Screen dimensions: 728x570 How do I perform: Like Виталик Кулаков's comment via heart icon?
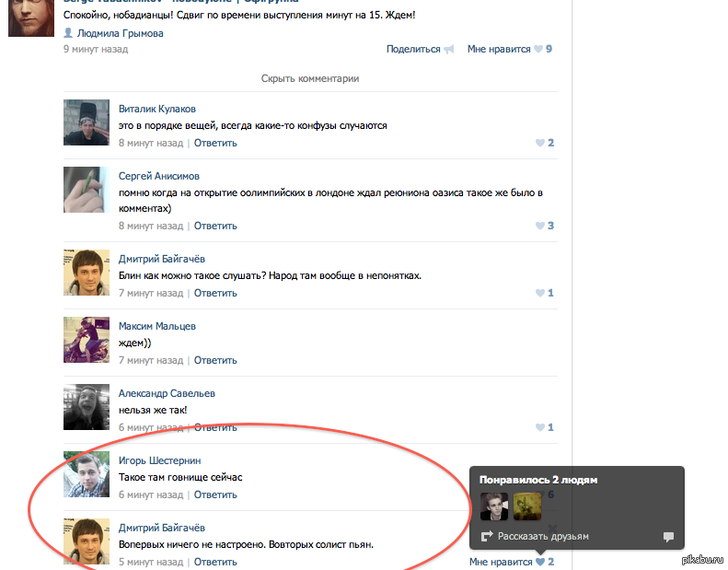(x=539, y=144)
